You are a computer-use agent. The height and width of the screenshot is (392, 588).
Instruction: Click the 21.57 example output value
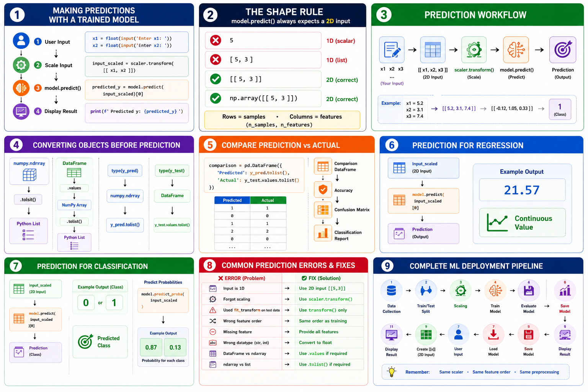522,190
